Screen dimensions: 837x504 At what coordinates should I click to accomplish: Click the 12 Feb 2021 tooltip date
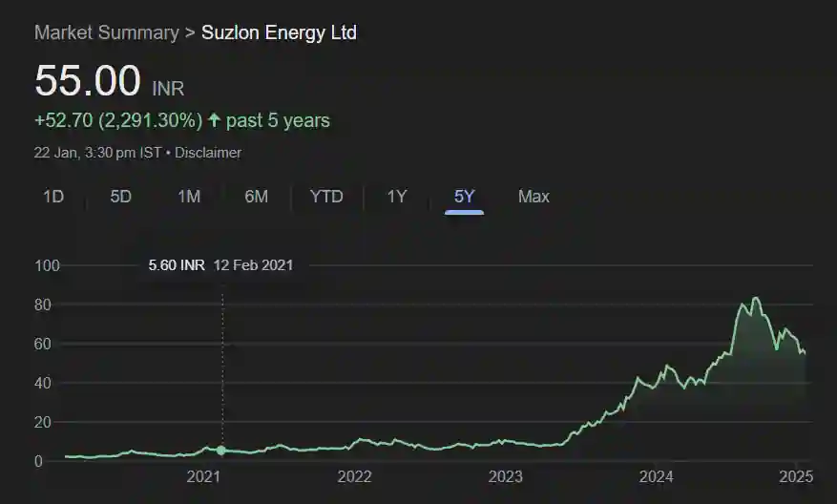tap(254, 265)
